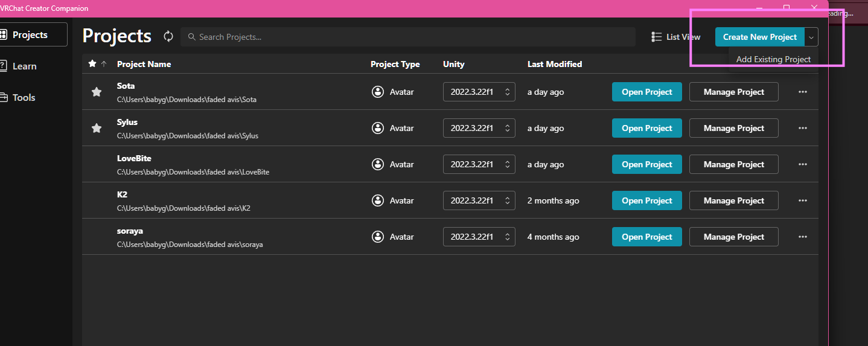The height and width of the screenshot is (346, 868).
Task: Click the Avatar type icon for LoveBite
Action: tap(378, 164)
